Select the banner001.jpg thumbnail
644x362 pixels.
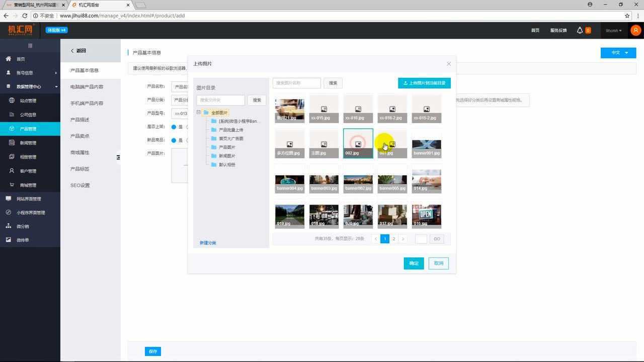[x=427, y=144]
